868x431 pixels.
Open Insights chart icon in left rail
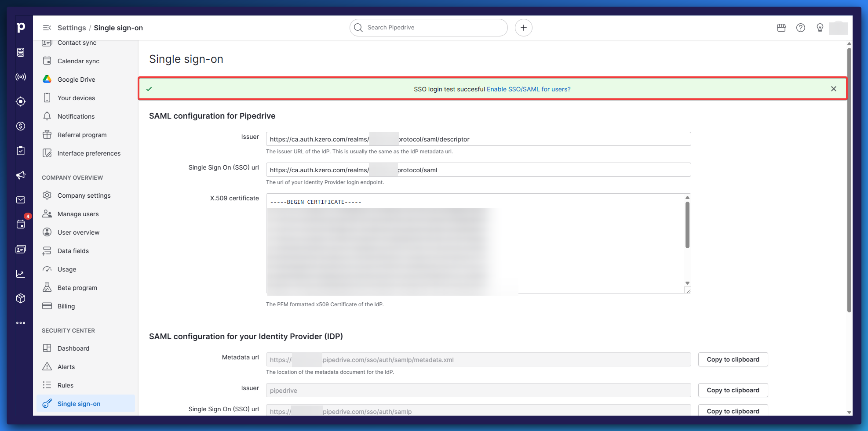21,274
